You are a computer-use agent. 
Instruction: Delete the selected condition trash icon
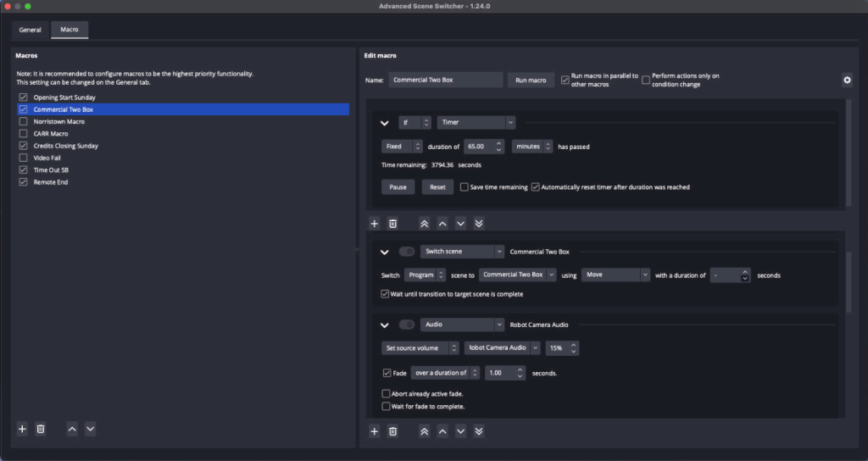[x=392, y=224]
